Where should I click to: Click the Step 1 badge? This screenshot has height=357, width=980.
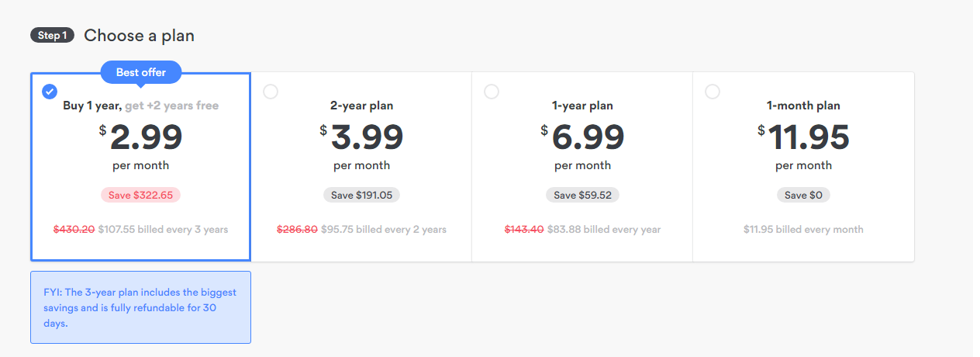click(52, 36)
